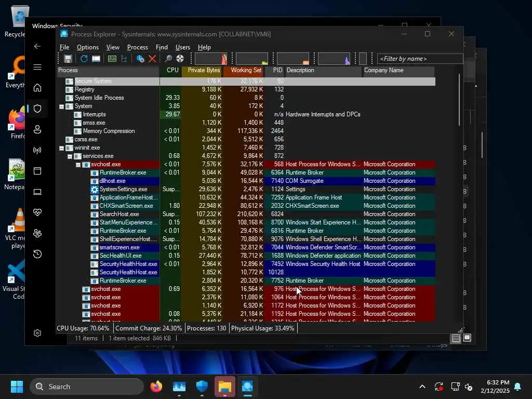Image resolution: width=532 pixels, height=399 pixels.
Task: Switch File Explorer to details view icon
Action: 456,338
